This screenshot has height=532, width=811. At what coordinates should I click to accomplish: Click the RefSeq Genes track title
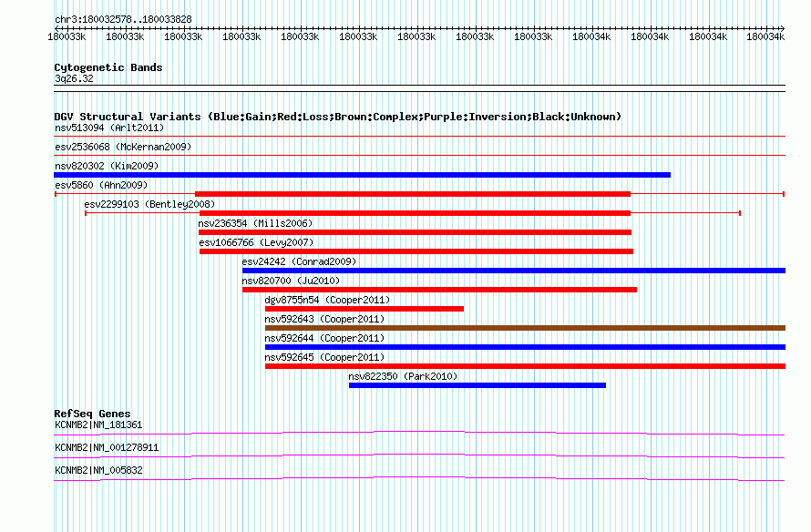click(x=92, y=414)
